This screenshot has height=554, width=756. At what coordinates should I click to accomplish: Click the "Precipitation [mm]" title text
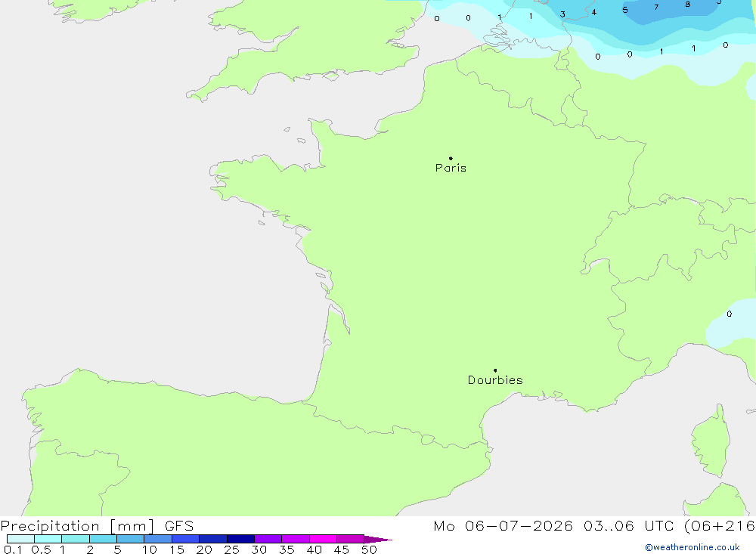tap(77, 526)
